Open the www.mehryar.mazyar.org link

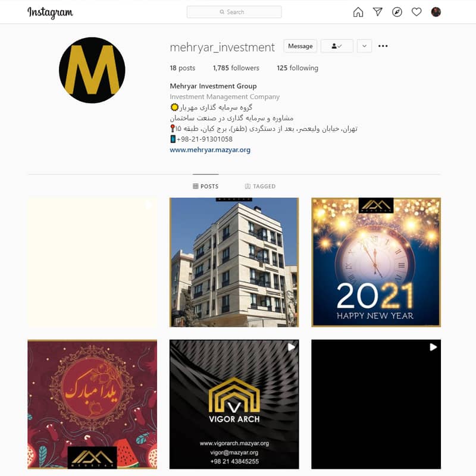click(210, 150)
